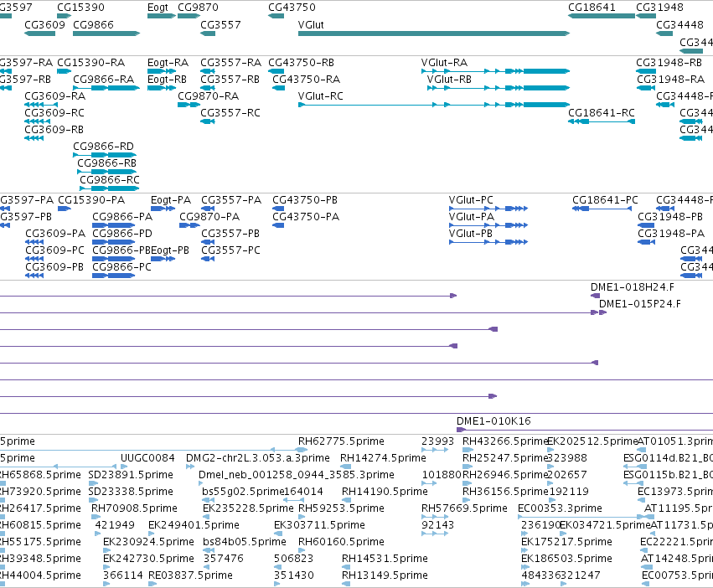Open the VGlut-RC transcript
Image resolution: width=713 pixels, height=588 pixels.
coord(434,105)
